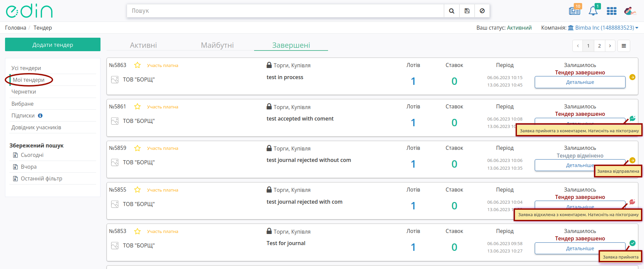644x269 pixels.
Task: Select the Завершені tab
Action: (291, 45)
